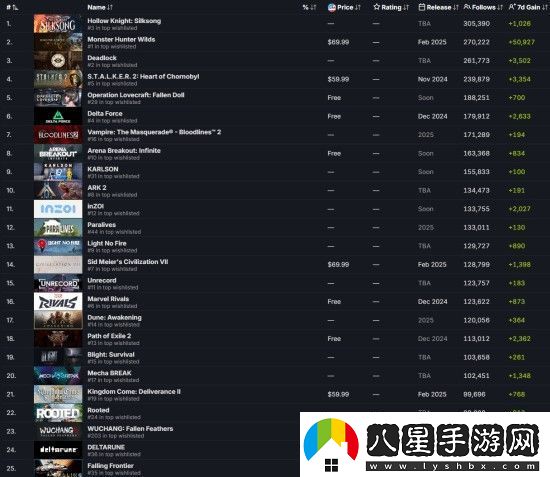Open Monster Hunter Wilds thumbnail image

[58, 42]
